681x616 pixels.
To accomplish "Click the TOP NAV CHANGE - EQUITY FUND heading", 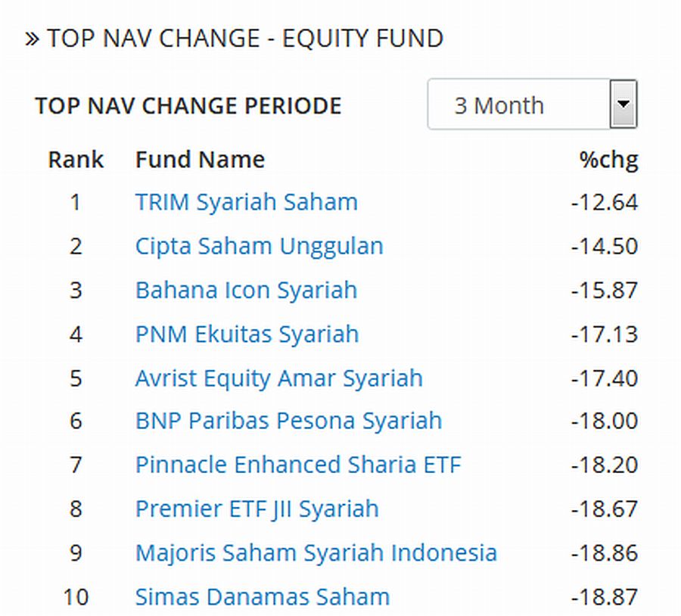I will pos(245,39).
